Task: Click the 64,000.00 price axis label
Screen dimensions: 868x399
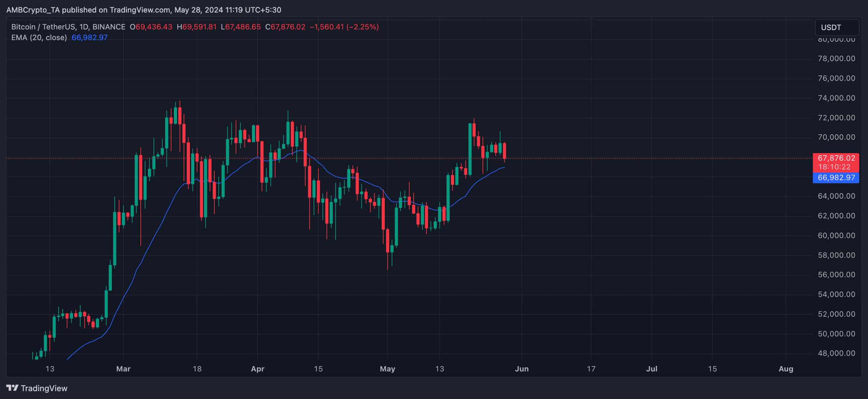Action: point(836,196)
